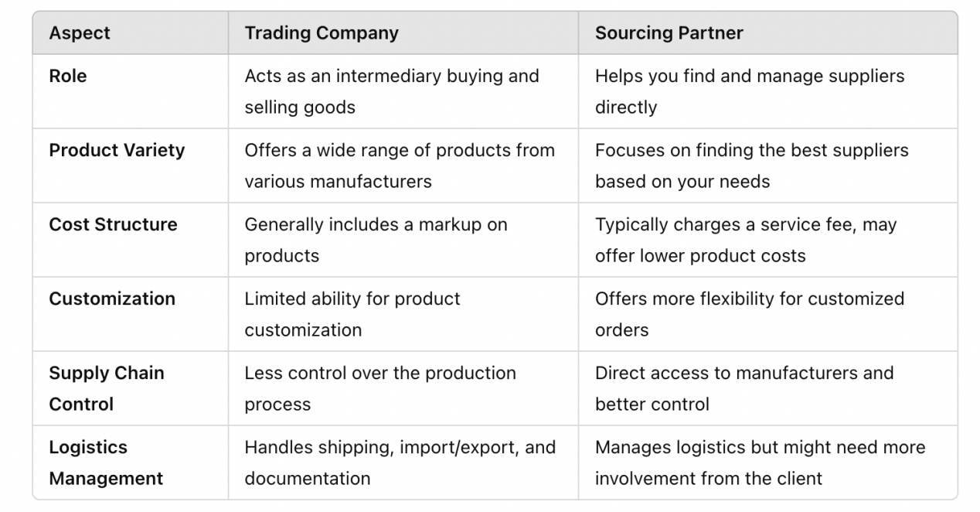This screenshot has width=980, height=512.
Task: Select the "Helps you find and manage suppliers" cell
Action: pyautogui.click(x=749, y=91)
